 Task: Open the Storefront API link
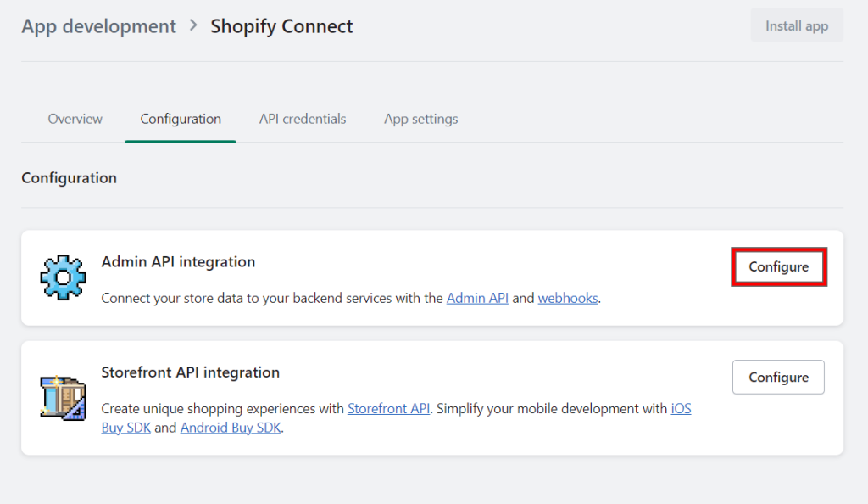coord(388,408)
